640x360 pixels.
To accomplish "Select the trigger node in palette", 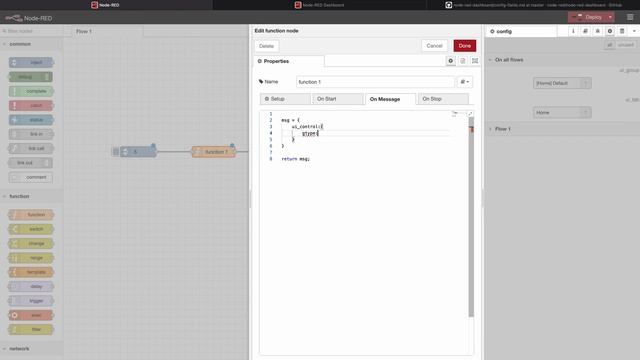I will (x=31, y=301).
